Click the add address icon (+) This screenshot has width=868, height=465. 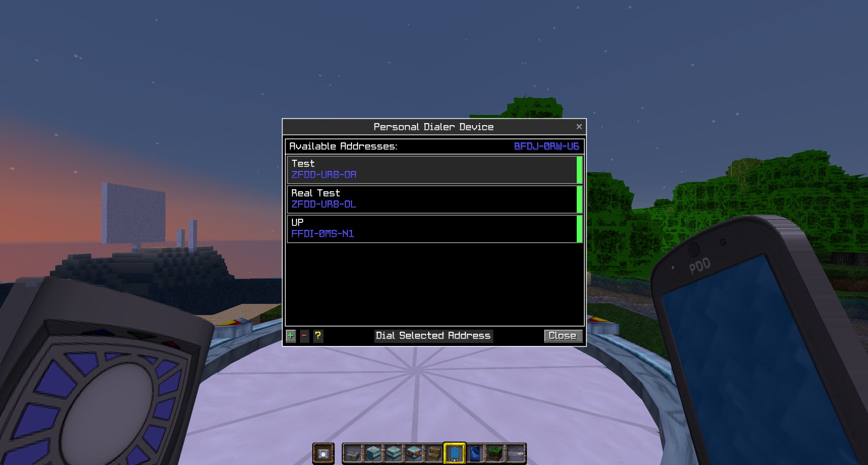[291, 336]
